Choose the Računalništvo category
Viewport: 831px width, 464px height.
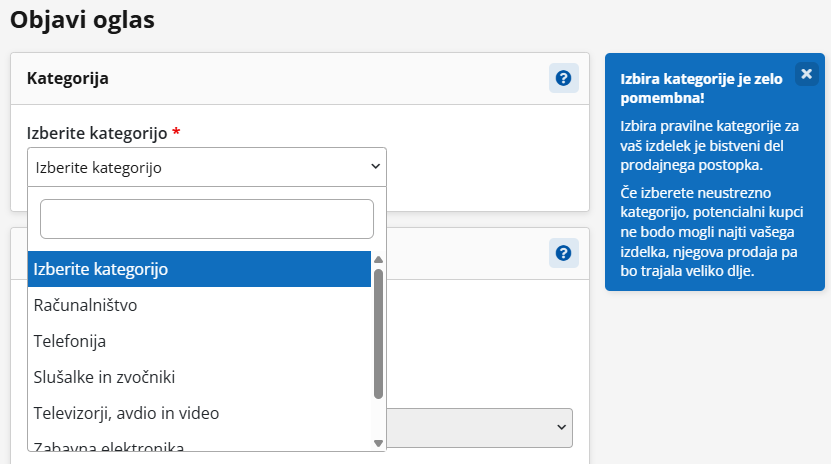coord(199,305)
